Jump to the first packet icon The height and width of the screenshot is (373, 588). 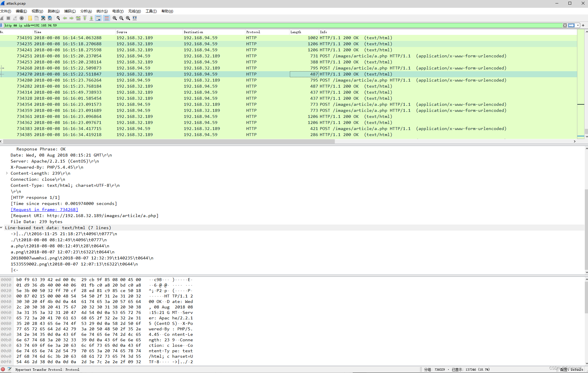pyautogui.click(x=85, y=18)
